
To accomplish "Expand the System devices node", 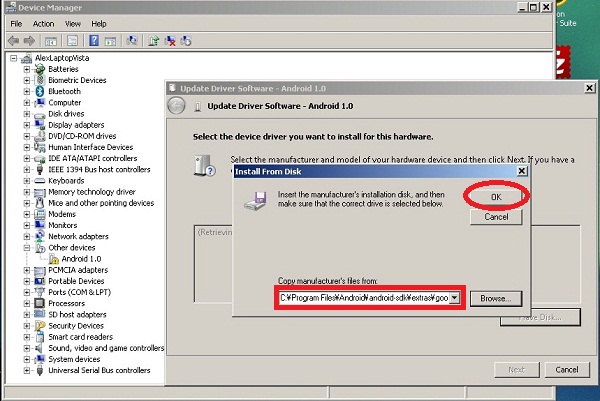I will click(x=26, y=359).
